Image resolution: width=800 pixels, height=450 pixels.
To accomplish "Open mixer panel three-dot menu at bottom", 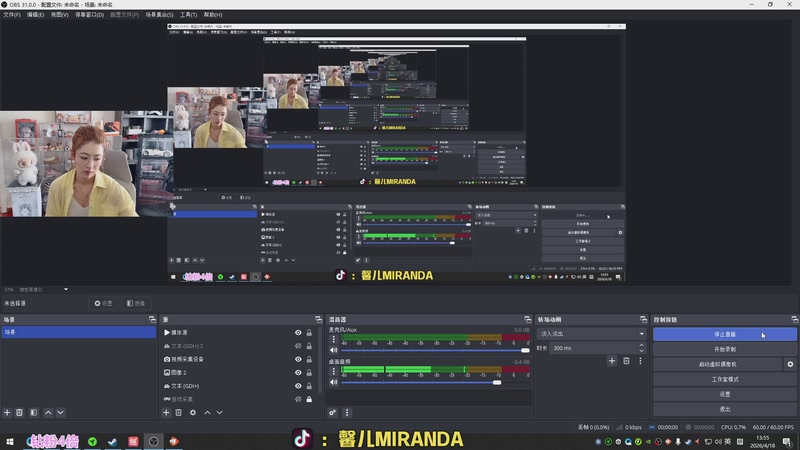I will [x=347, y=412].
